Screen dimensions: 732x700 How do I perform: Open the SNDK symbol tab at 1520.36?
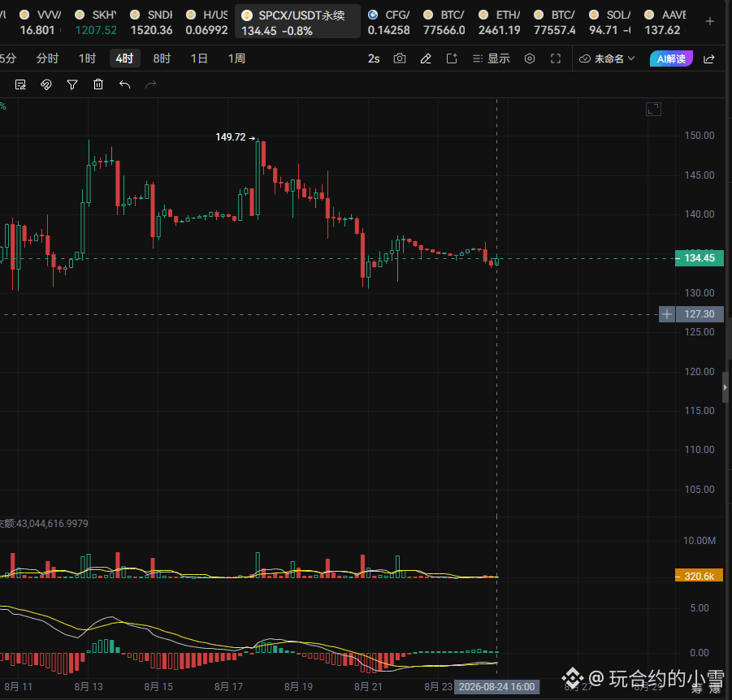click(x=151, y=22)
